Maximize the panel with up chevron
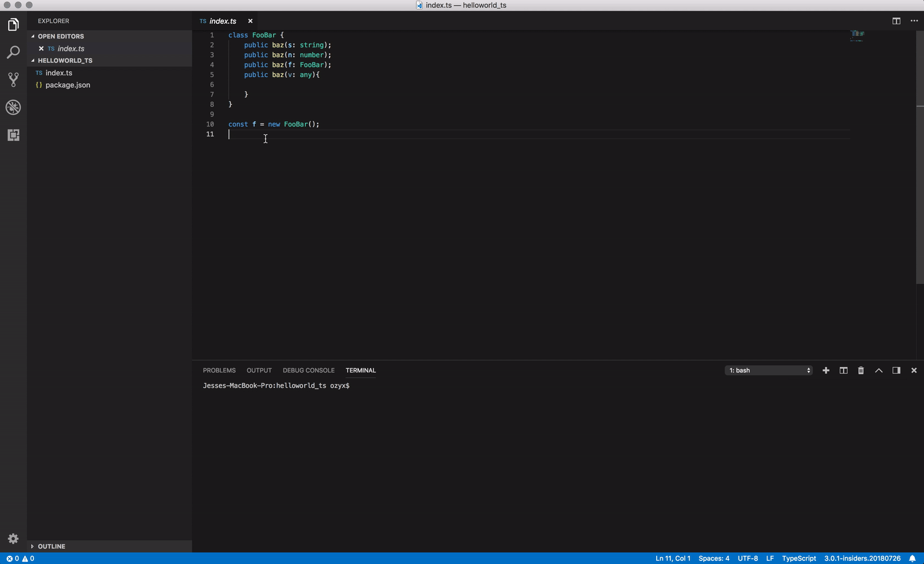 (878, 371)
